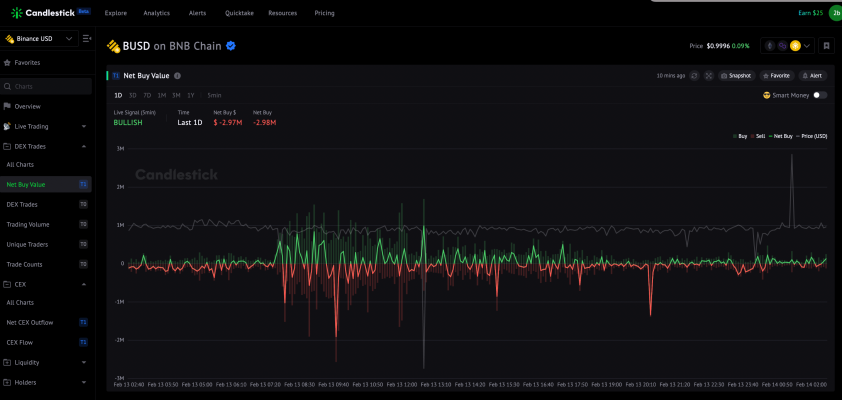The width and height of the screenshot is (842, 400).
Task: Select the Ethereum chain icon
Action: [772, 46]
